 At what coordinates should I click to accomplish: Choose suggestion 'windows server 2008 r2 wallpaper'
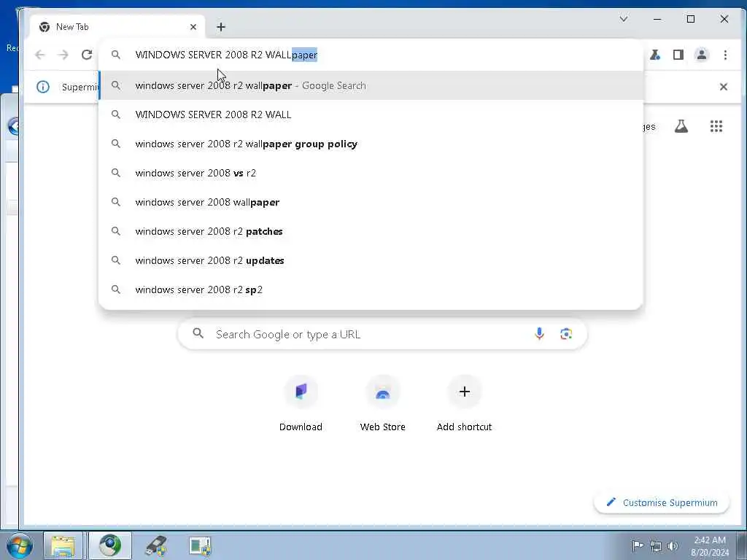(x=371, y=86)
